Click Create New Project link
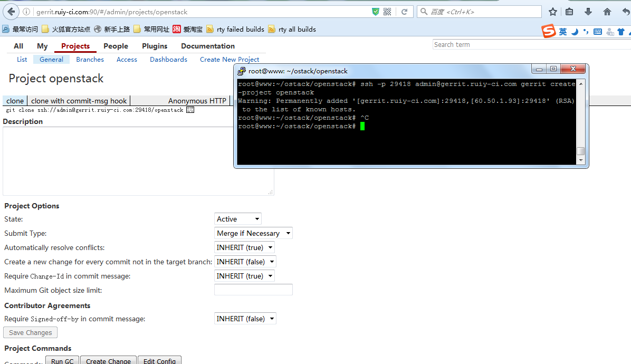 point(230,59)
